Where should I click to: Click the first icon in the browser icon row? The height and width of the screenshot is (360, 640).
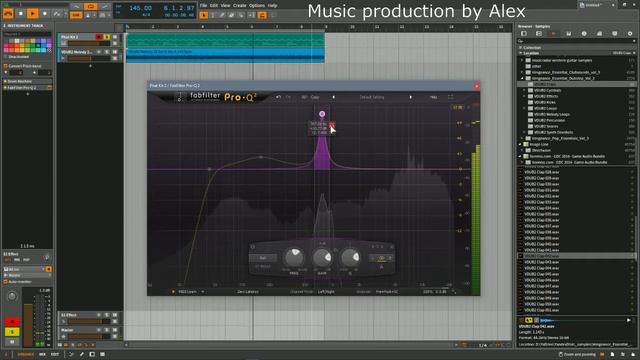click(524, 33)
